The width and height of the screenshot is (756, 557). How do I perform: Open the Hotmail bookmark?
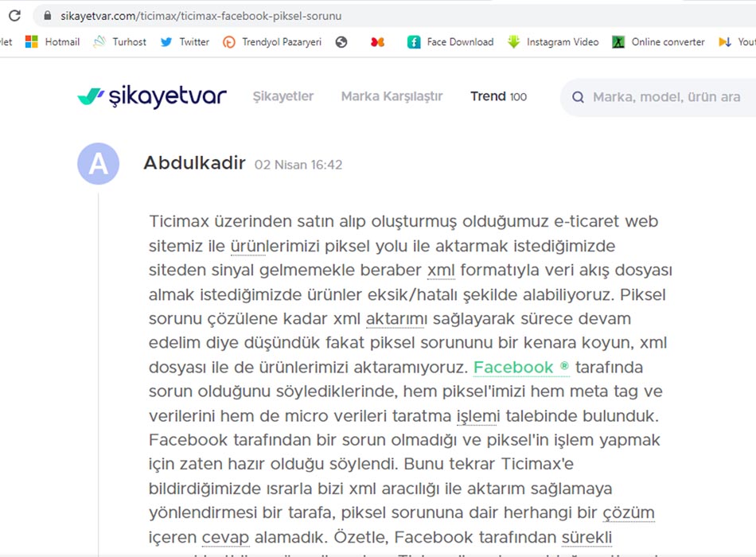tap(53, 42)
